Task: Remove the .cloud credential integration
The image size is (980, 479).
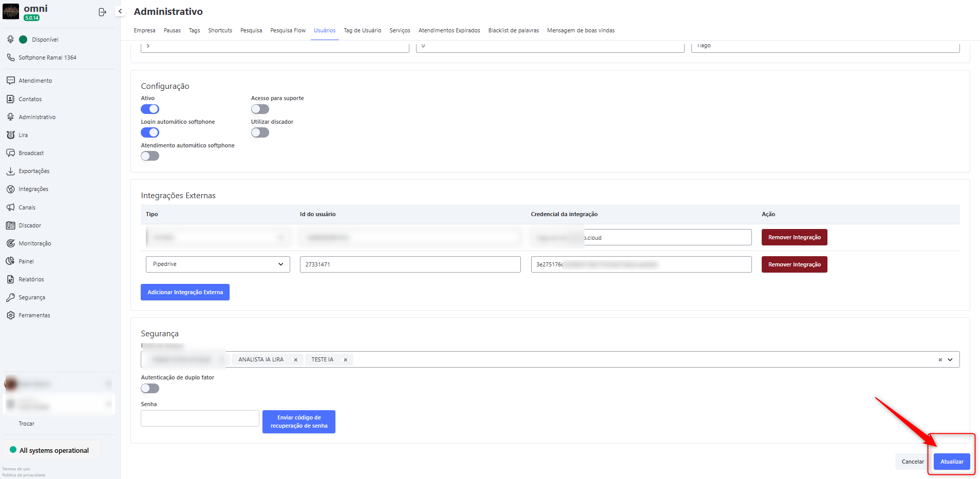Action: [794, 237]
